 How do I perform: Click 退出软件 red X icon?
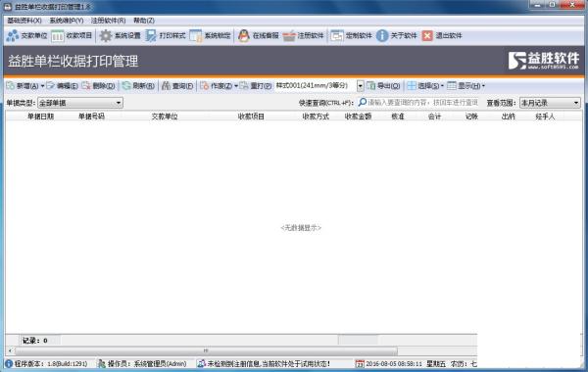tap(427, 35)
